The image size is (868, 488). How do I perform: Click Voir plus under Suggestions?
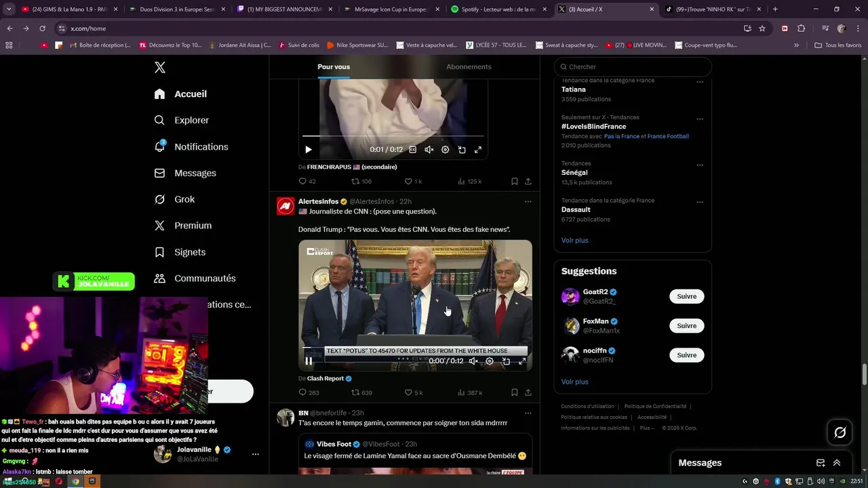coord(574,382)
